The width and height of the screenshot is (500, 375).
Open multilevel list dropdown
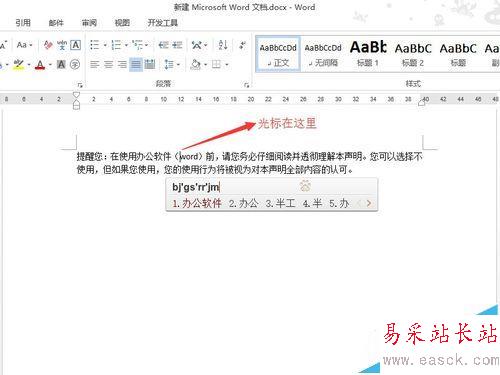(146, 45)
